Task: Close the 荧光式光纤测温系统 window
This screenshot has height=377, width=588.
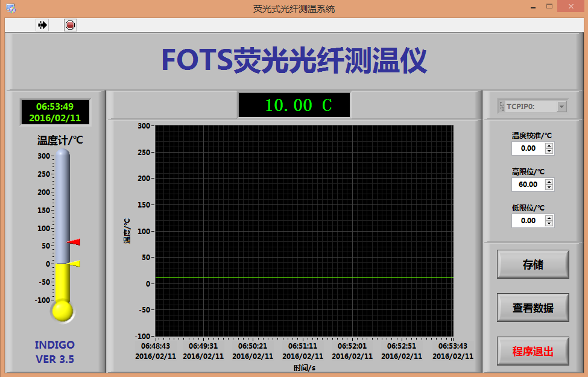Action: pos(571,7)
